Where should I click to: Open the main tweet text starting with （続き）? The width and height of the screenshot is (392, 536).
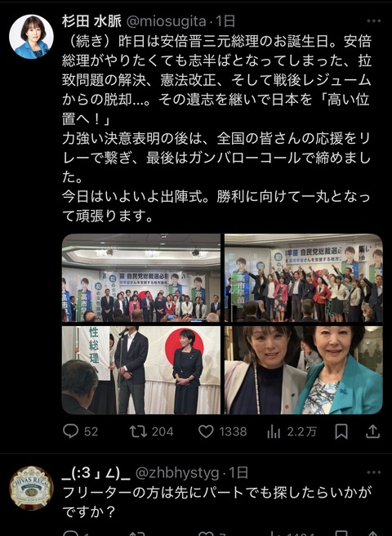(x=216, y=128)
